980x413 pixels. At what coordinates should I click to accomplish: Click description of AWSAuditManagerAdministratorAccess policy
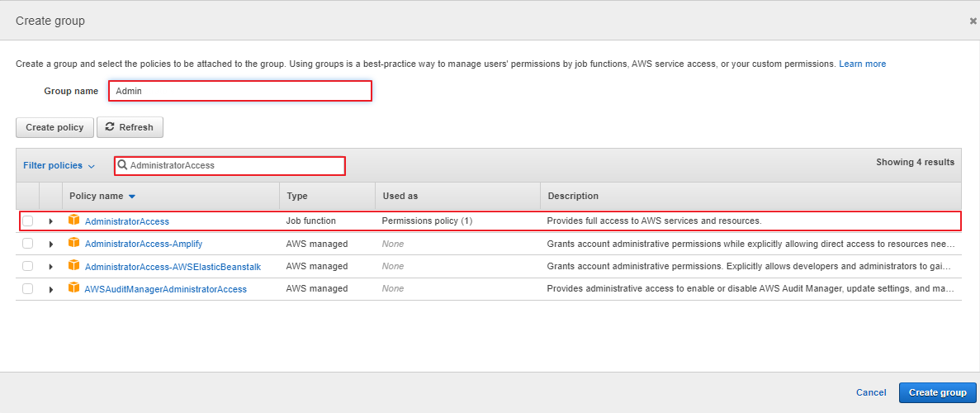(750, 289)
